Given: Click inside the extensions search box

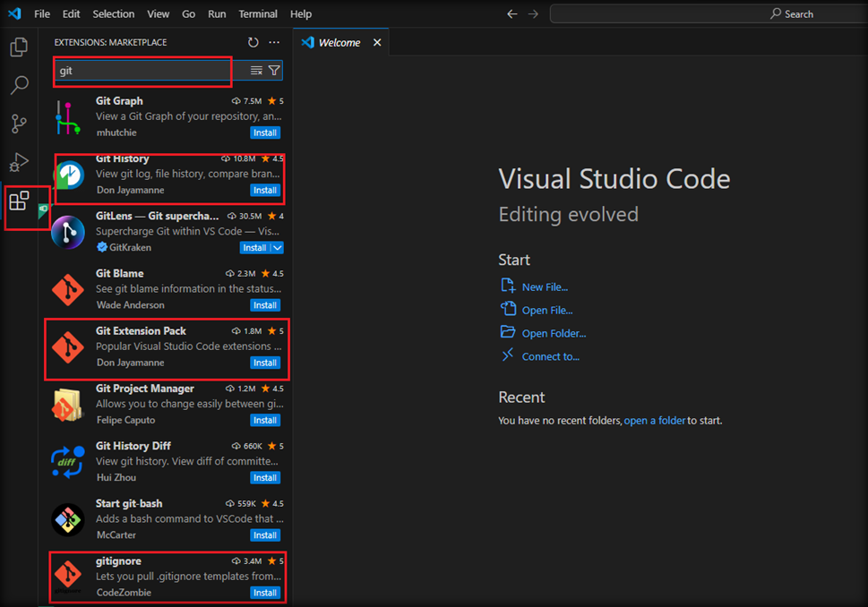Looking at the screenshot, I should click(x=143, y=70).
